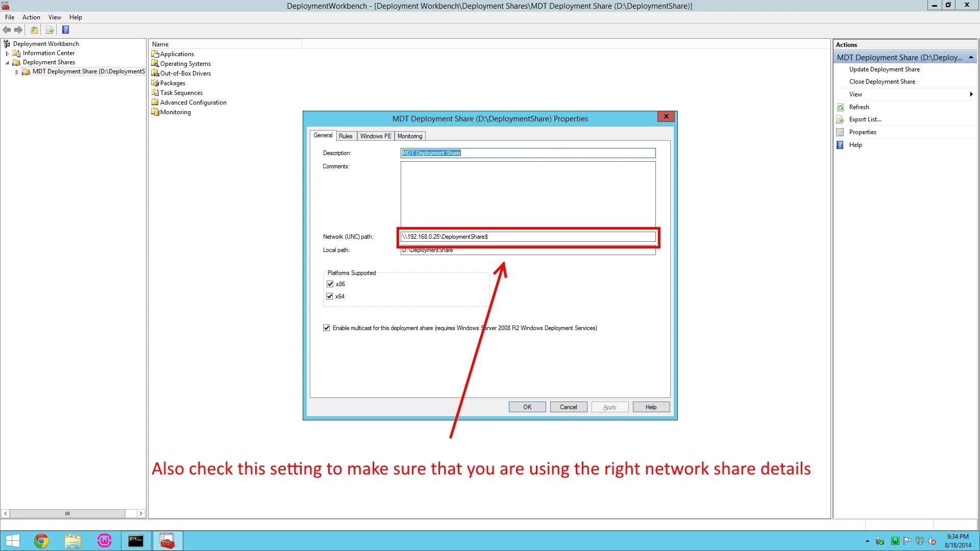Click the Advanced Configuration folder icon
The height and width of the screenshot is (551, 980).
pyautogui.click(x=155, y=102)
